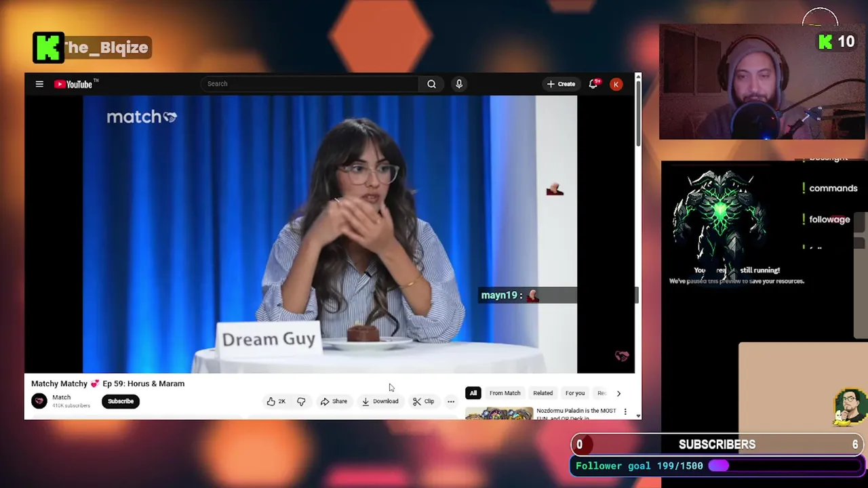The width and height of the screenshot is (868, 488).
Task: Activate voice search microphone
Action: click(x=459, y=84)
